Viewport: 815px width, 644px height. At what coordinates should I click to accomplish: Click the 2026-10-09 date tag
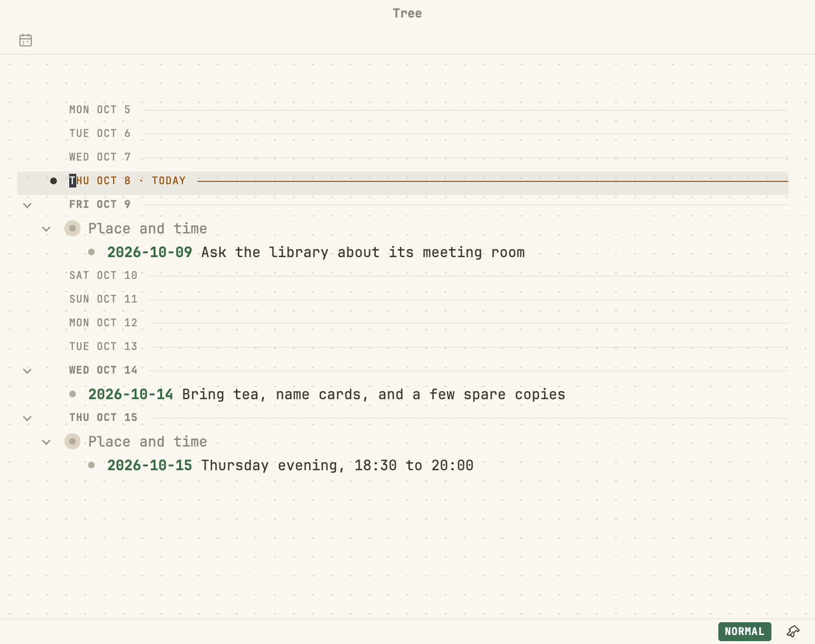pos(150,252)
